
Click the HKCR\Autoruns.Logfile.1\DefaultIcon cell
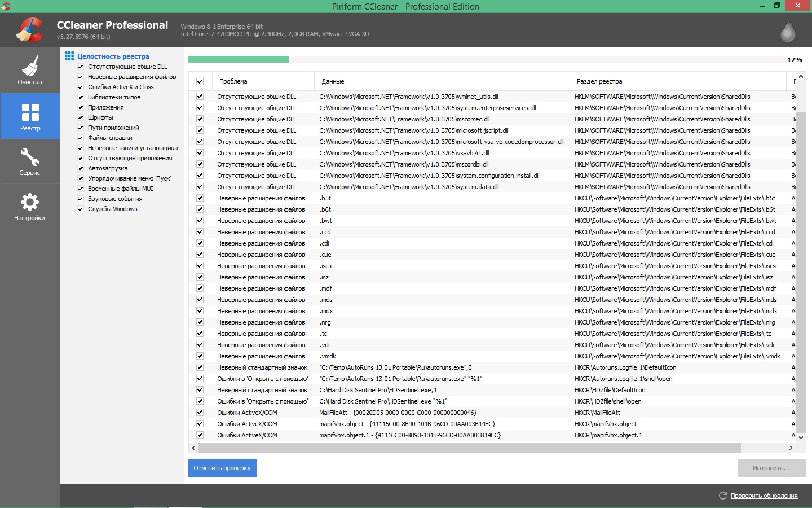click(x=625, y=367)
